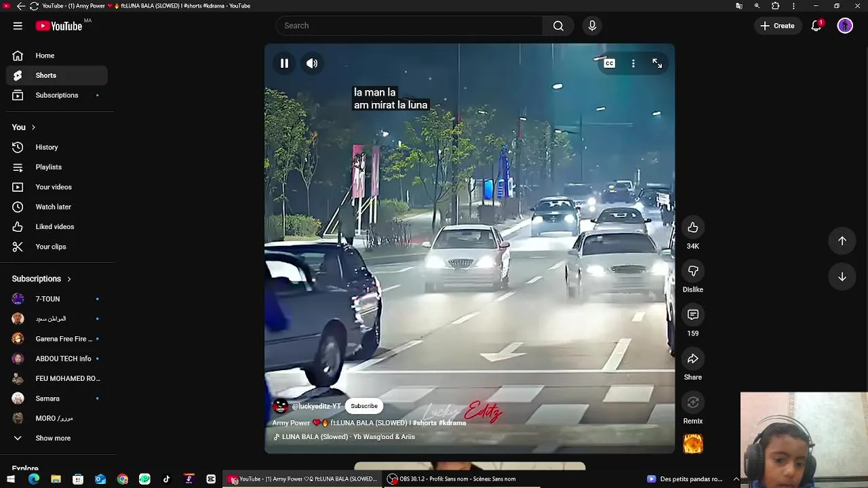The width and height of the screenshot is (868, 488).
Task: Open the browser extensions puzzle icon
Action: pyautogui.click(x=776, y=6)
